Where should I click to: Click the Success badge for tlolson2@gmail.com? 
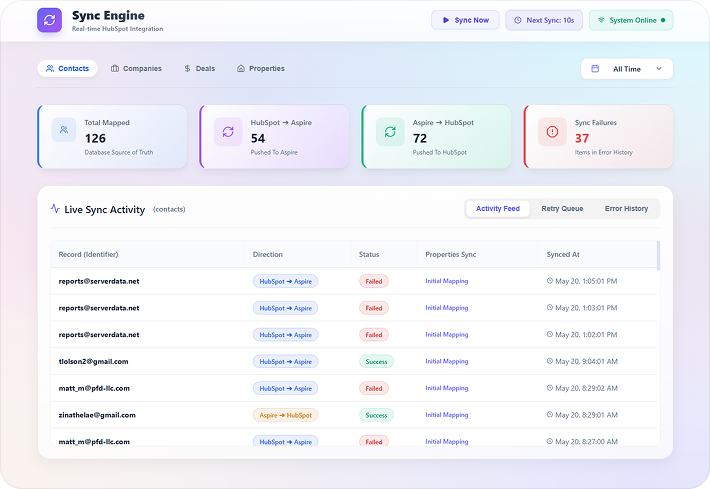pos(376,361)
